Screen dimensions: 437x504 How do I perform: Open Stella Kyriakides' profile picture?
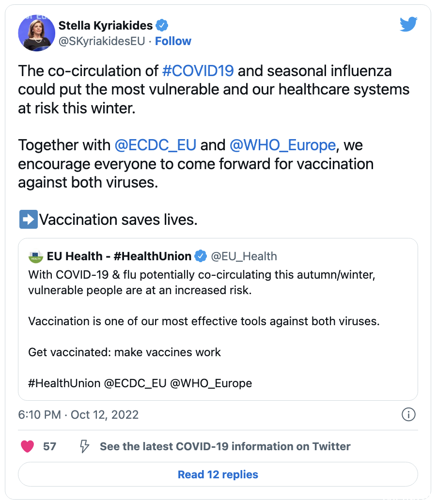tap(36, 33)
